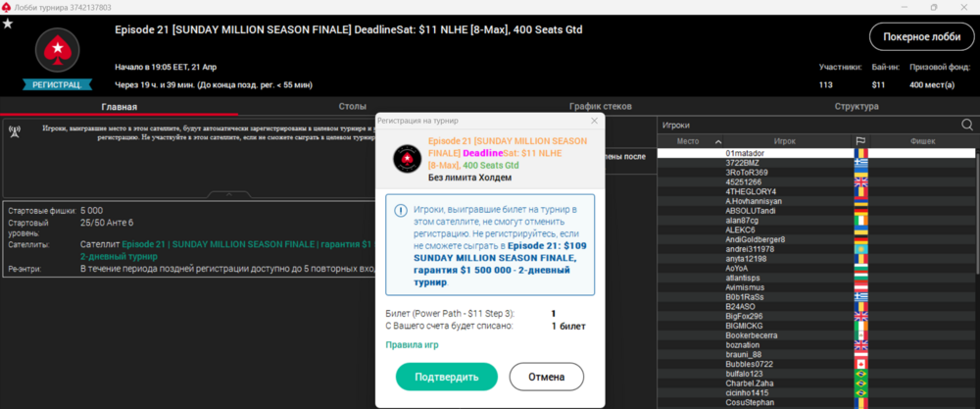Click the Brazilian flag next to bulfalo123

tap(860, 374)
